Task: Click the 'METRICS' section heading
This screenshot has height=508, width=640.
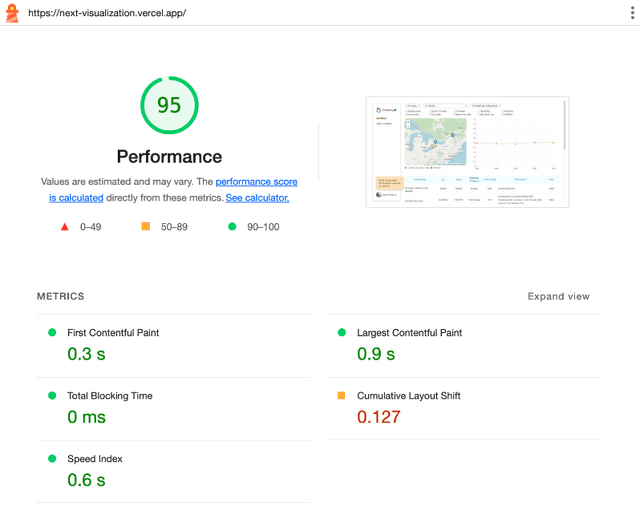Action: click(x=60, y=296)
